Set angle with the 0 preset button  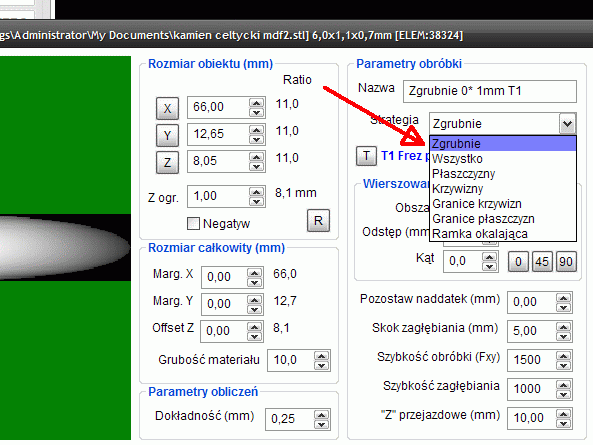click(518, 262)
